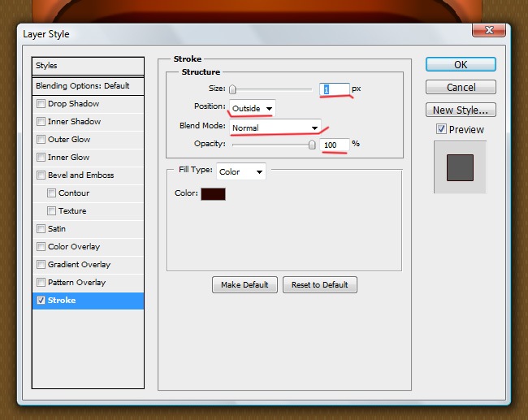Toggle the Outer Glow checkbox

(x=41, y=140)
